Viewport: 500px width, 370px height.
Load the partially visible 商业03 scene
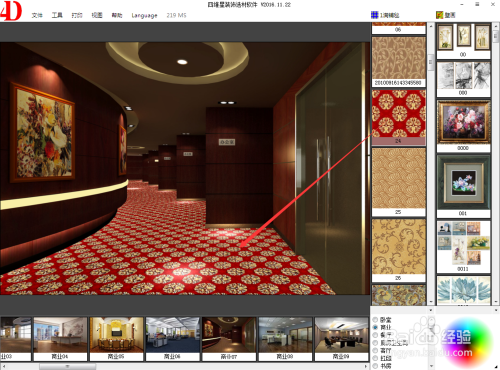point(16,339)
